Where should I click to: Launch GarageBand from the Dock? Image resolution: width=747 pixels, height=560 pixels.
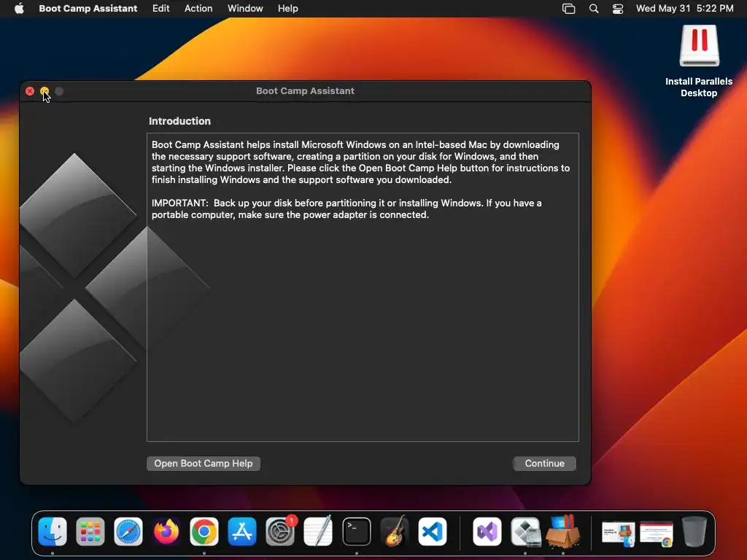(x=395, y=532)
